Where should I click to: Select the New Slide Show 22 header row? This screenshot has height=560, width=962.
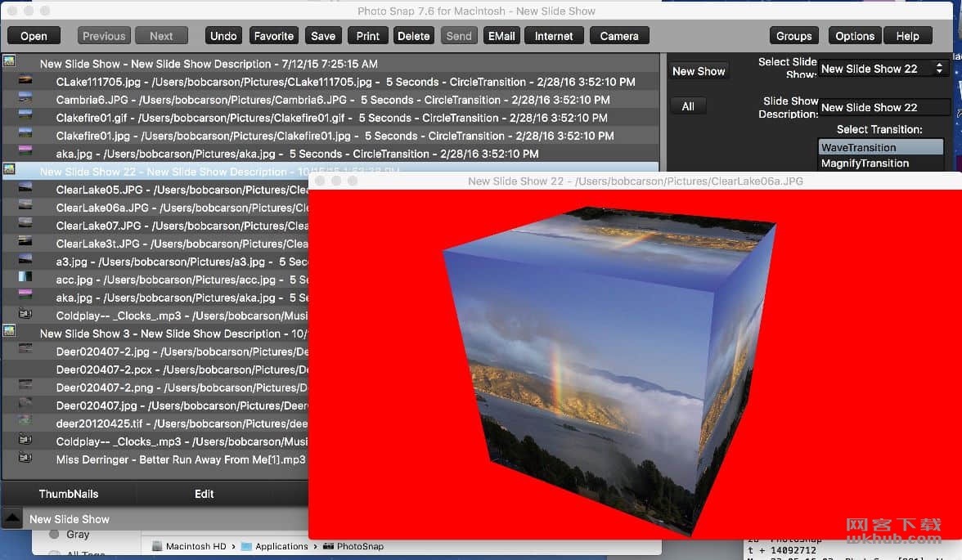[330, 172]
